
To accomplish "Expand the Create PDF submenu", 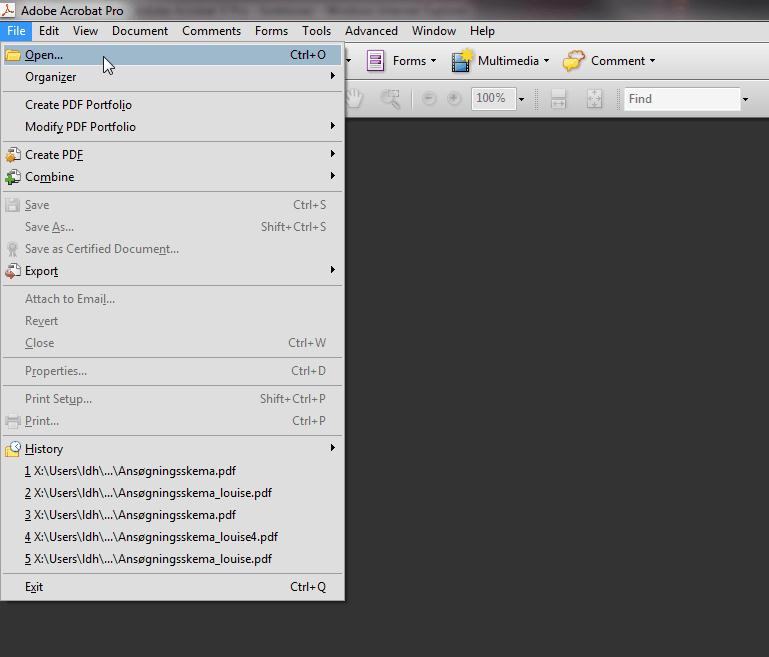I will click(333, 153).
